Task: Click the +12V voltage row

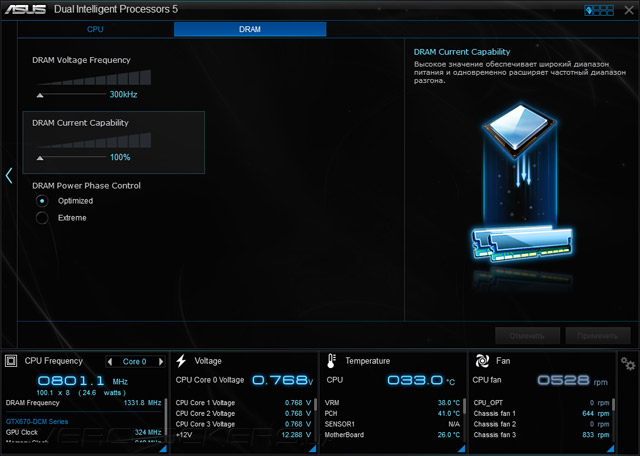Action: point(243,435)
